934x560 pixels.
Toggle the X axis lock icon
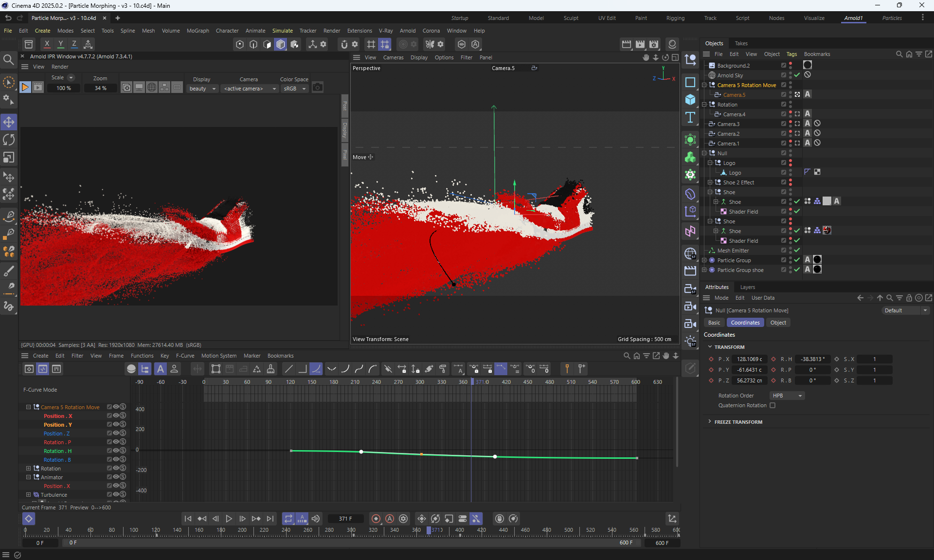tap(47, 44)
